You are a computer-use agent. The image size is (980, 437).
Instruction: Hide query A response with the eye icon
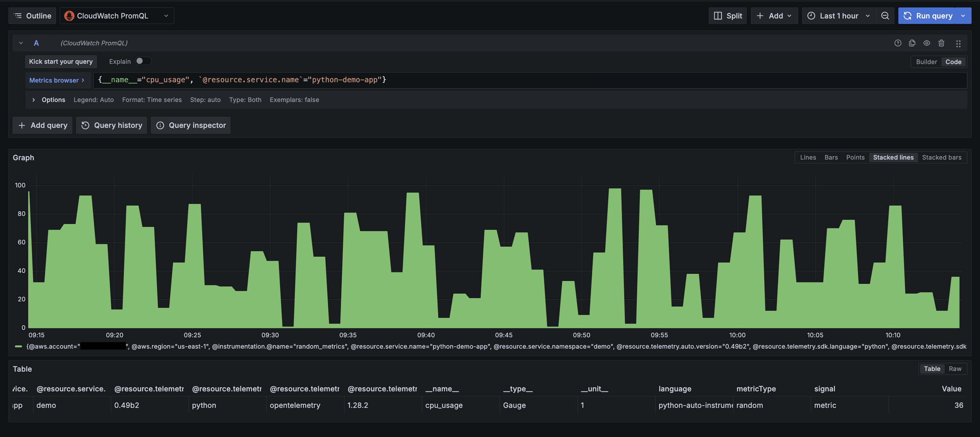[x=926, y=43]
